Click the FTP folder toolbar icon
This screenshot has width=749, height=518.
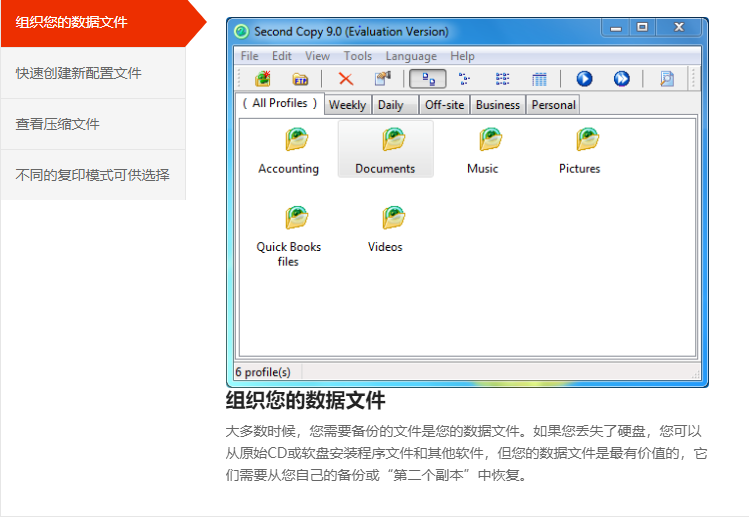coord(300,79)
